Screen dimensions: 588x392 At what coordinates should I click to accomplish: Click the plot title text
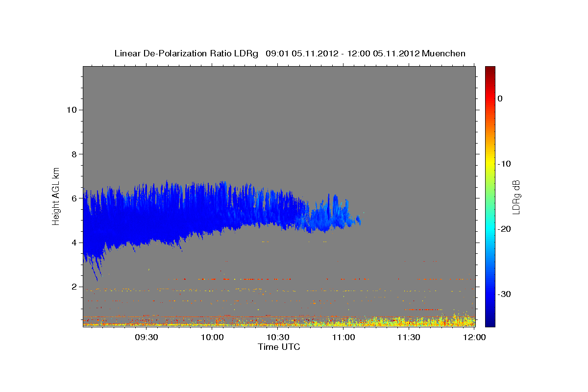pyautogui.click(x=290, y=53)
